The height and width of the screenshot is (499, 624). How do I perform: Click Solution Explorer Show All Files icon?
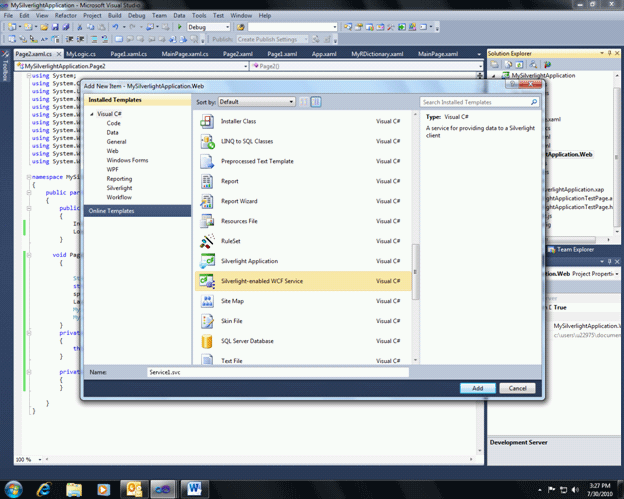[508, 64]
